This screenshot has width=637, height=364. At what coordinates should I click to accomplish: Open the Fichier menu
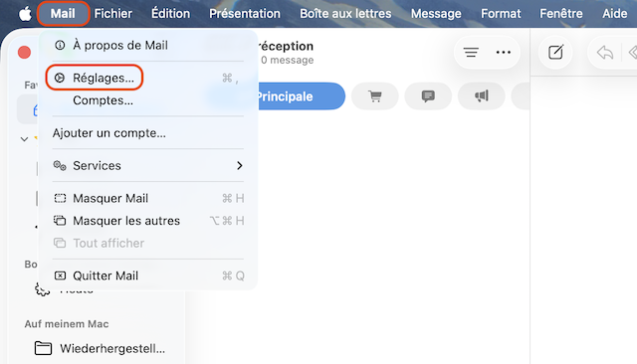tap(112, 13)
